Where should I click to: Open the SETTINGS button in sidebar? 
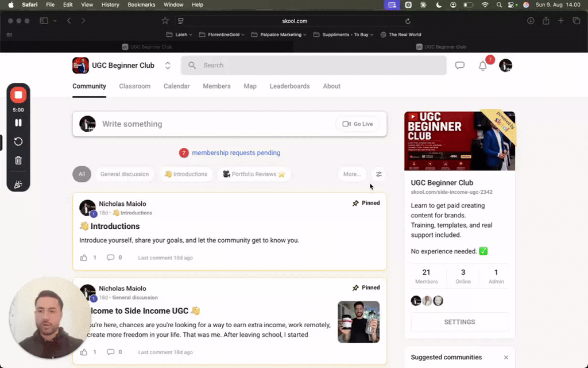pyautogui.click(x=459, y=322)
